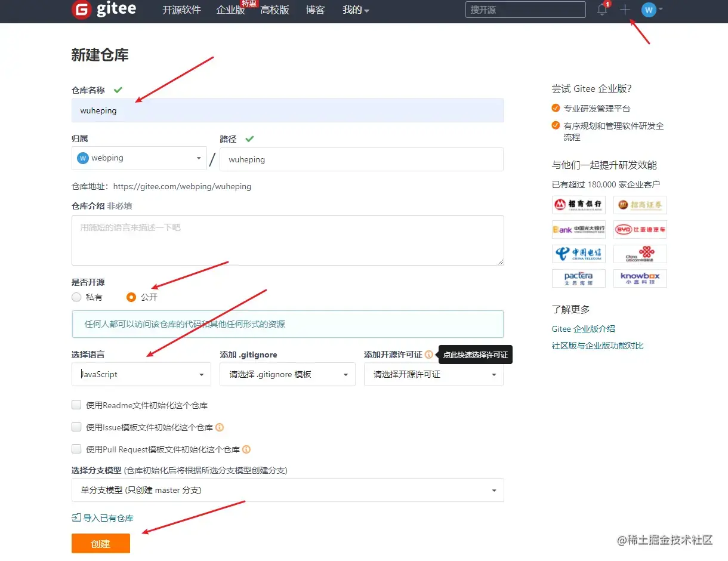The width and height of the screenshot is (728, 561).
Task: Click the 仓库名称 input containing wuheping
Action: (x=288, y=110)
